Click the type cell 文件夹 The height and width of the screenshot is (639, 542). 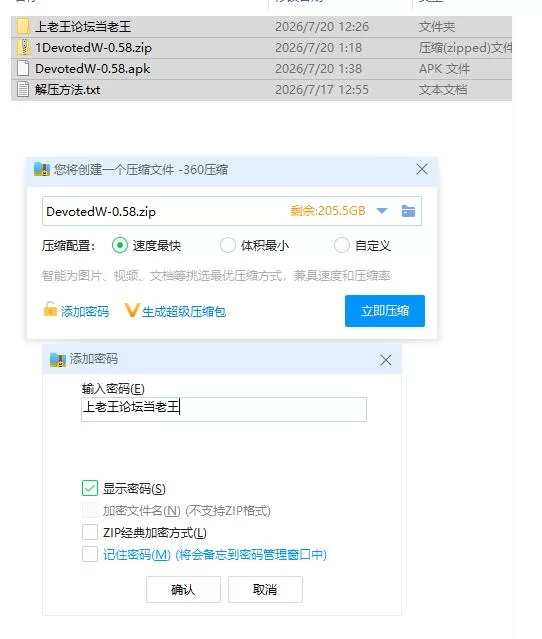[436, 27]
